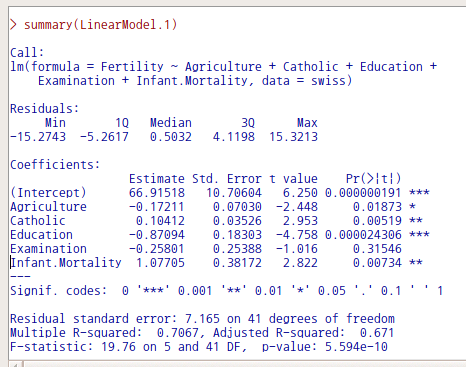Select the Education standard error 0.18303
The width and height of the screenshot is (466, 367).
click(237, 235)
